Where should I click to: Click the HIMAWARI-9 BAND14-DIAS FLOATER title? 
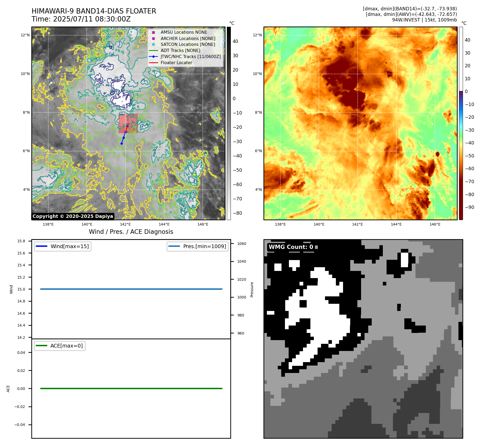(94, 11)
